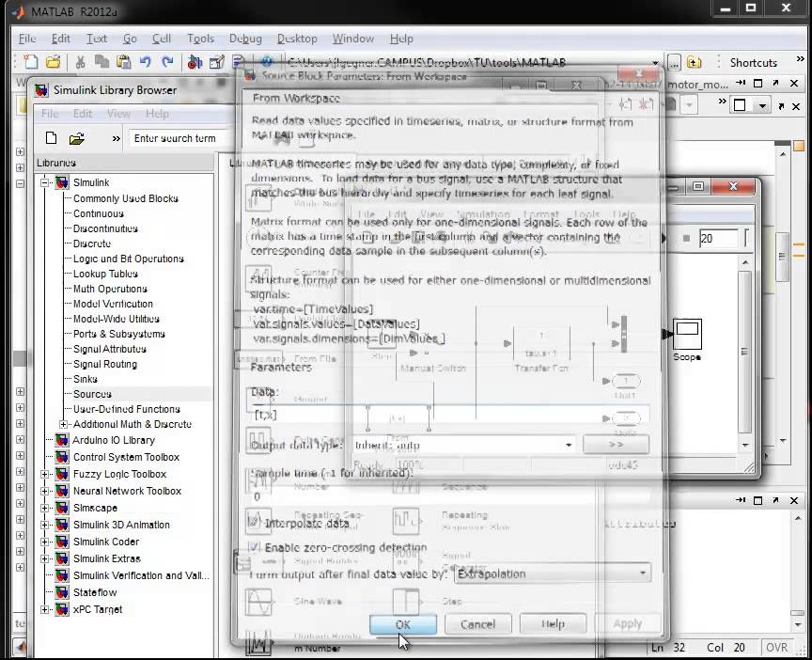Expand Additional Math & Discrete node
Image resolution: width=812 pixels, height=660 pixels.
coord(63,424)
